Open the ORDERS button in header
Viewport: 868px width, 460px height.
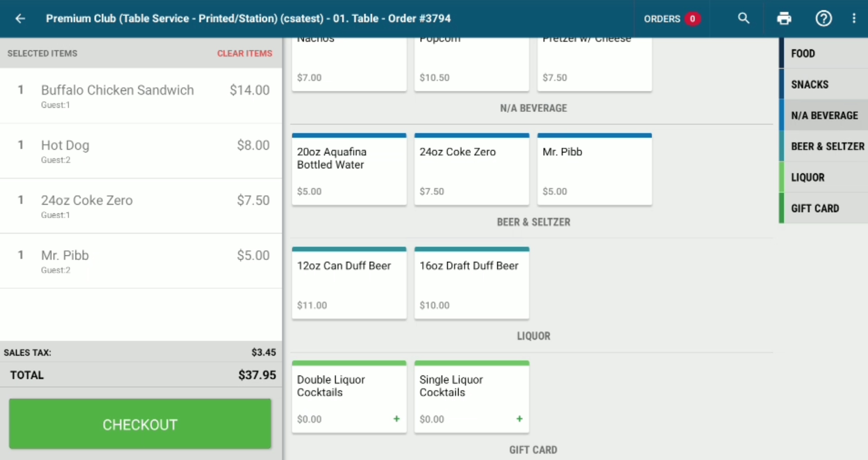click(x=672, y=19)
